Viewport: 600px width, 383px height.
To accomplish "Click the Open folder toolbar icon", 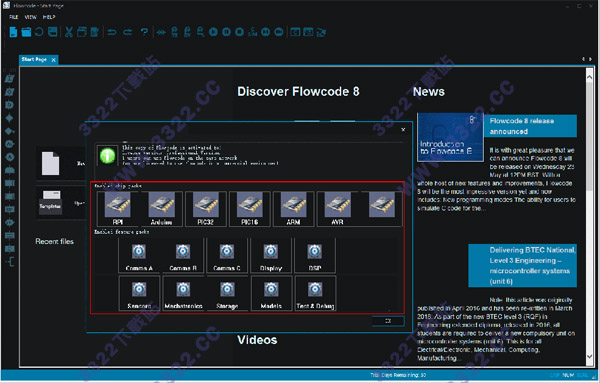I will pyautogui.click(x=26, y=32).
